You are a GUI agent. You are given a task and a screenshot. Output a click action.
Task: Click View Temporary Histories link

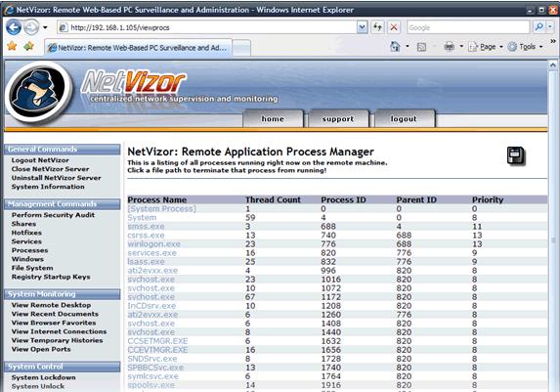(x=57, y=340)
